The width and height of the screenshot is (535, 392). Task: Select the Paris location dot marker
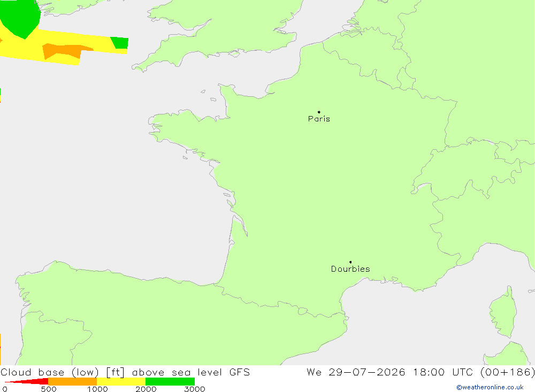pyautogui.click(x=319, y=112)
